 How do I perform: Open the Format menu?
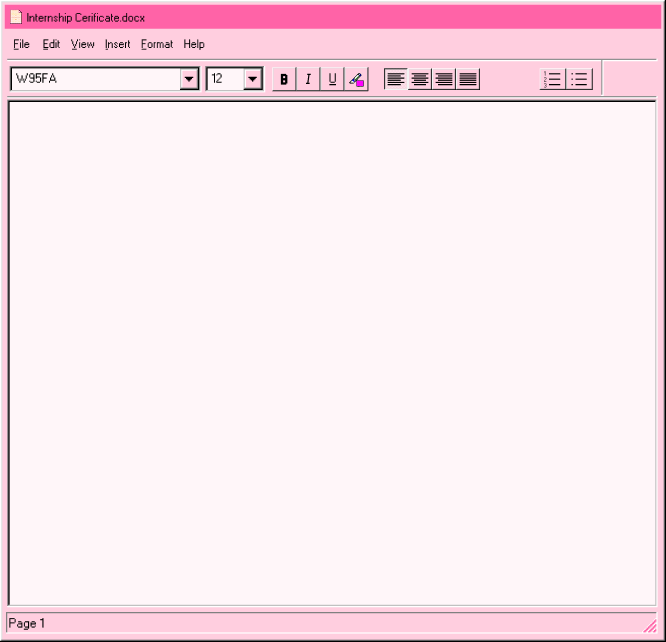157,44
